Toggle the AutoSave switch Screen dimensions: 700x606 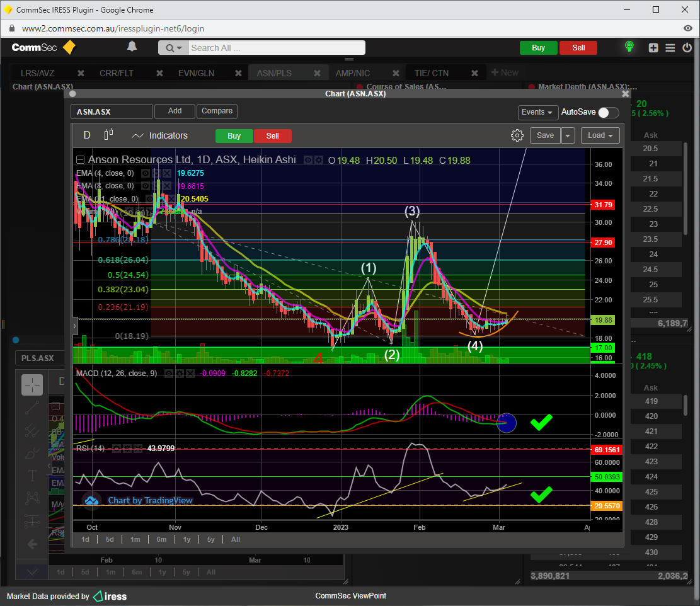pyautogui.click(x=608, y=112)
